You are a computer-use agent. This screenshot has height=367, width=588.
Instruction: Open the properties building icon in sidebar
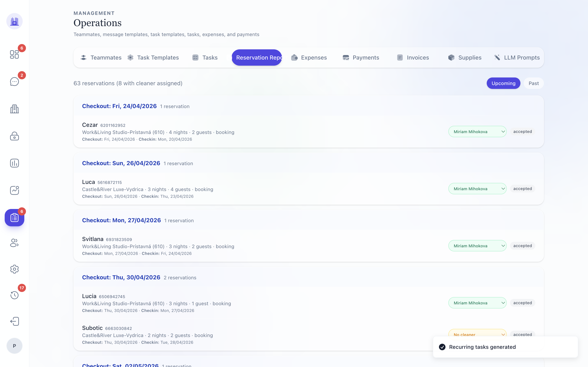(14, 109)
